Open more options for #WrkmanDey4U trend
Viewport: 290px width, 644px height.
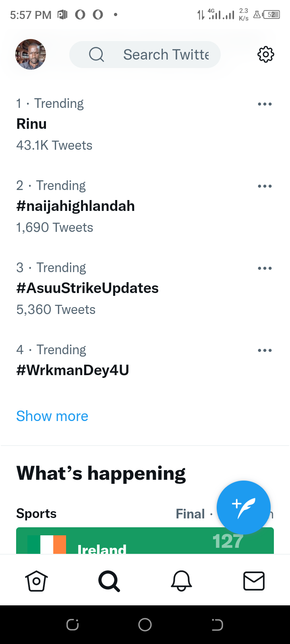pos(265,351)
